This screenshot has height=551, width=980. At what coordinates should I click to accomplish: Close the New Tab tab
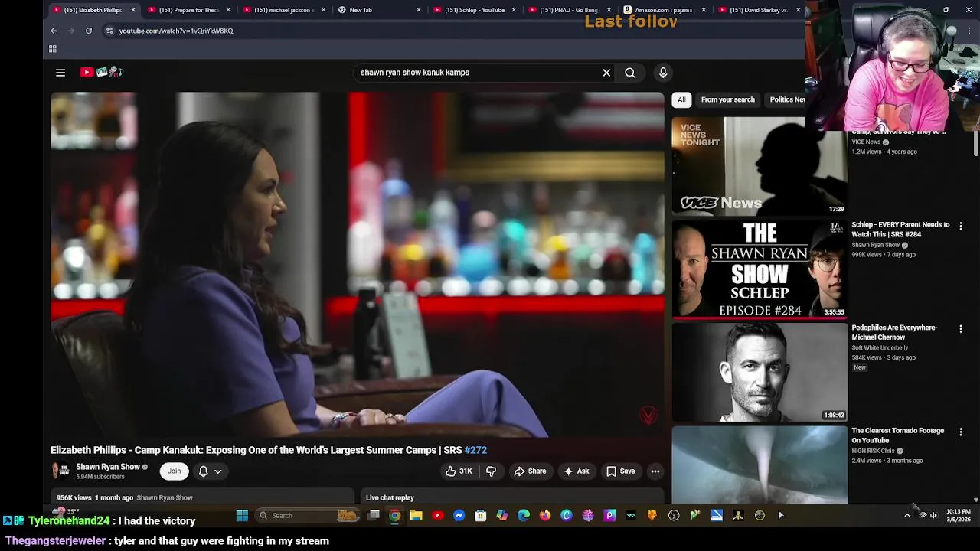click(x=418, y=10)
